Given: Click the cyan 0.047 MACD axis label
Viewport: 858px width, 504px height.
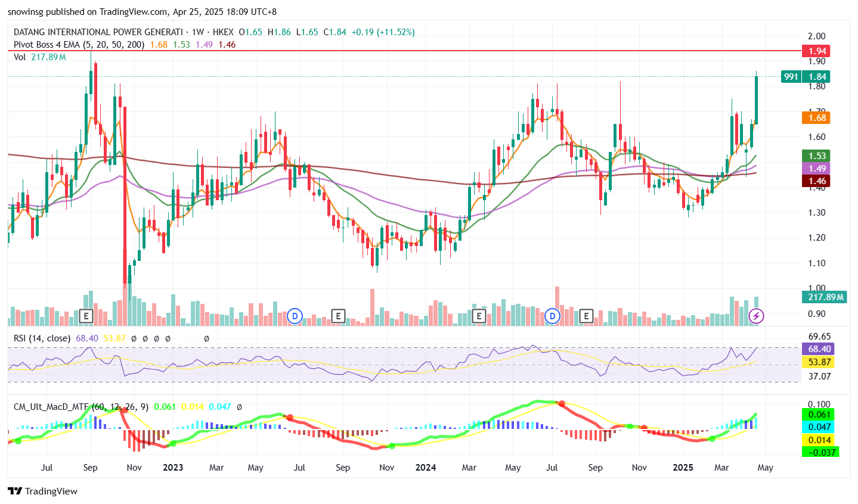Looking at the screenshot, I should 818,427.
